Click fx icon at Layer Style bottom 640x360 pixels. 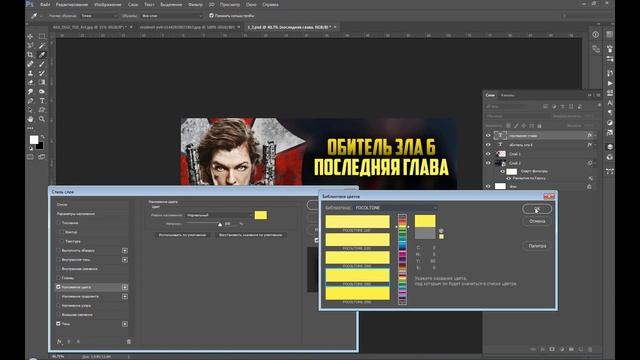[59, 342]
